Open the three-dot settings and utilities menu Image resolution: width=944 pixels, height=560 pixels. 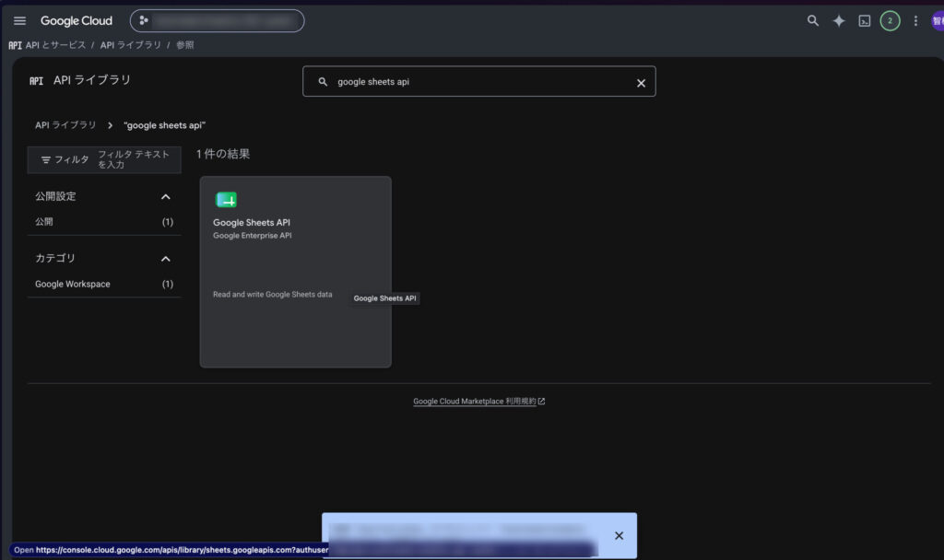coord(915,21)
